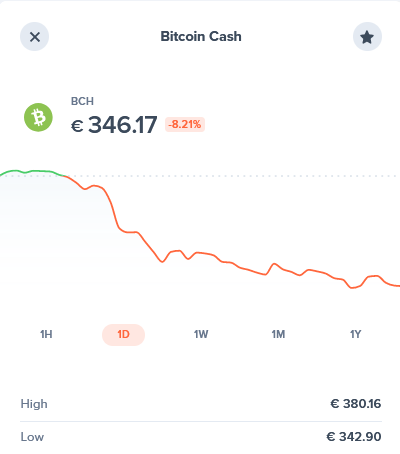Click the Low row label
Screen dimensions: 400x454
click(32, 437)
